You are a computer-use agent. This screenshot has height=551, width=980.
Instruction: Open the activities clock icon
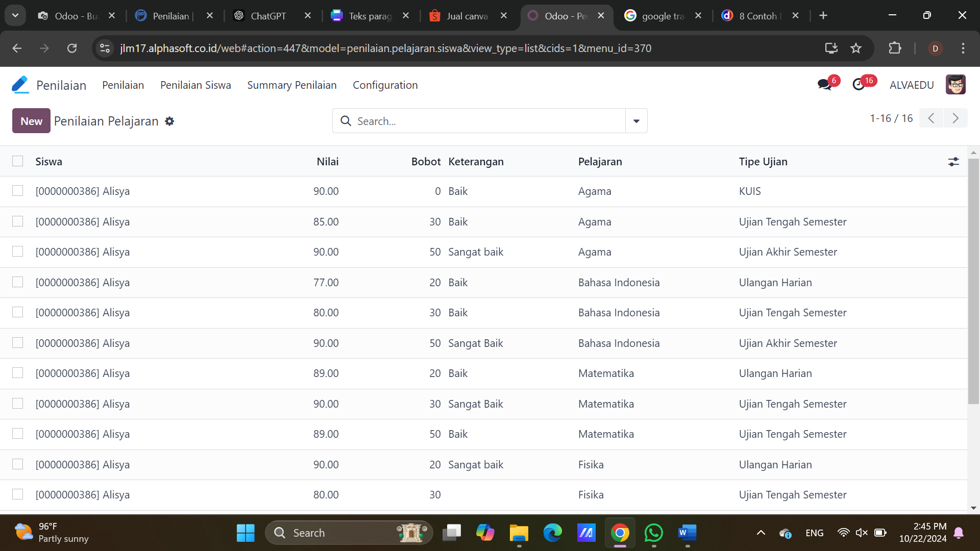click(859, 85)
